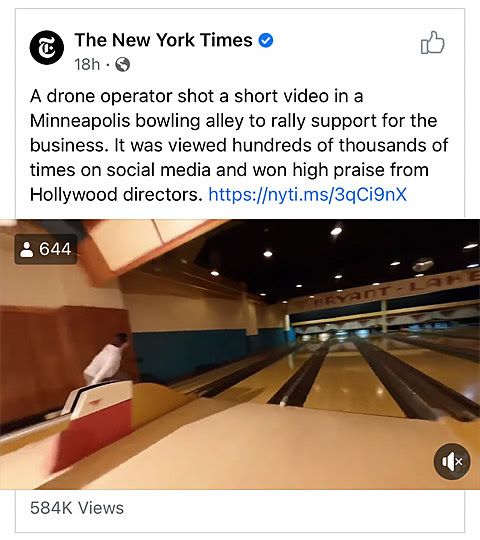Play the bowling alley drone video
Screen dimensions: 480x540
pyautogui.click(x=240, y=354)
